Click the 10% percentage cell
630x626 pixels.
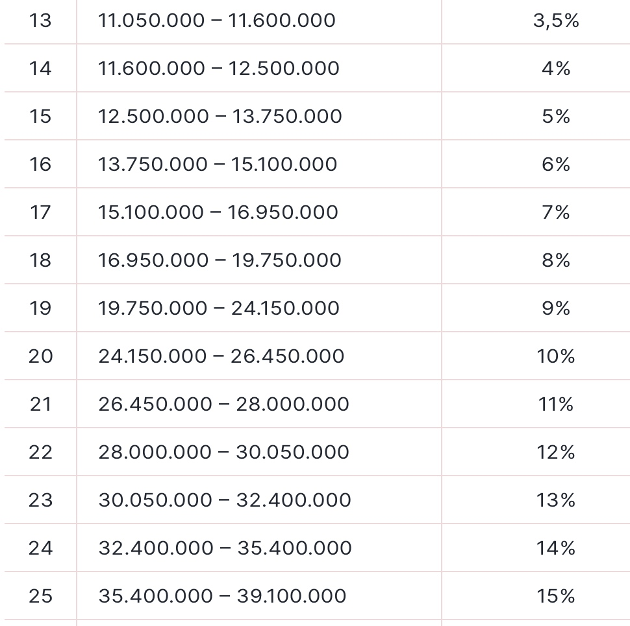[556, 356]
